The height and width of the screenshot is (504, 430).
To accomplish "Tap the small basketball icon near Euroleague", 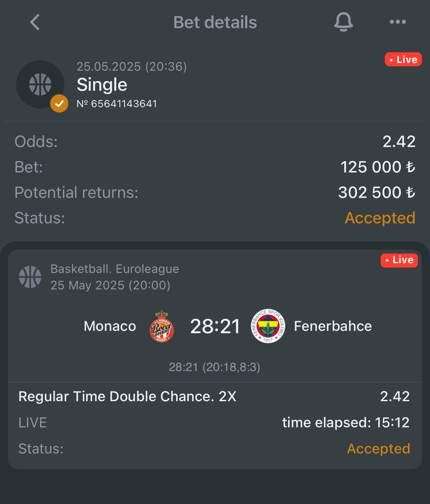I will click(x=30, y=277).
